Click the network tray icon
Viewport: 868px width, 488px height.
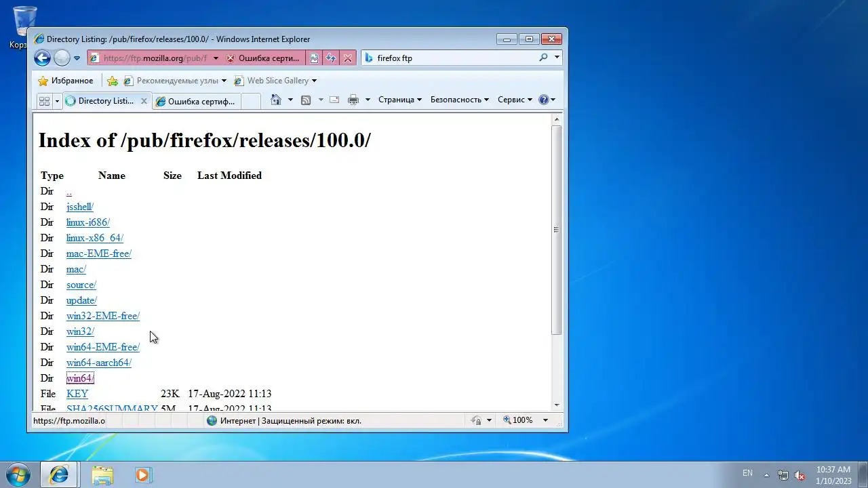[x=783, y=475]
